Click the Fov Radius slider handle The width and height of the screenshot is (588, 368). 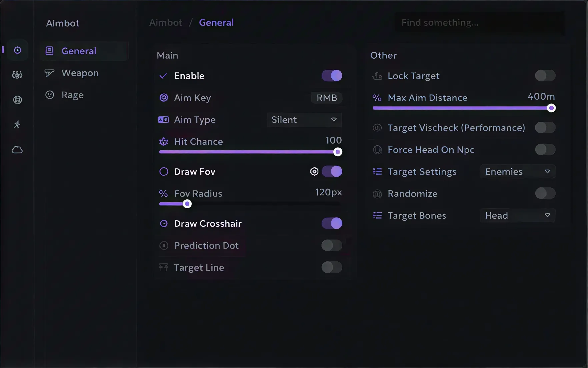click(x=187, y=204)
